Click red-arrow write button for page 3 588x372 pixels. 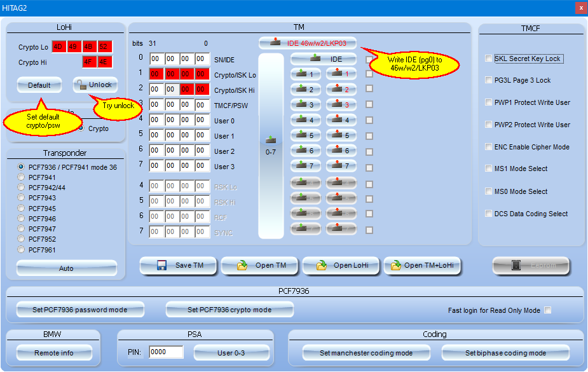coord(341,105)
